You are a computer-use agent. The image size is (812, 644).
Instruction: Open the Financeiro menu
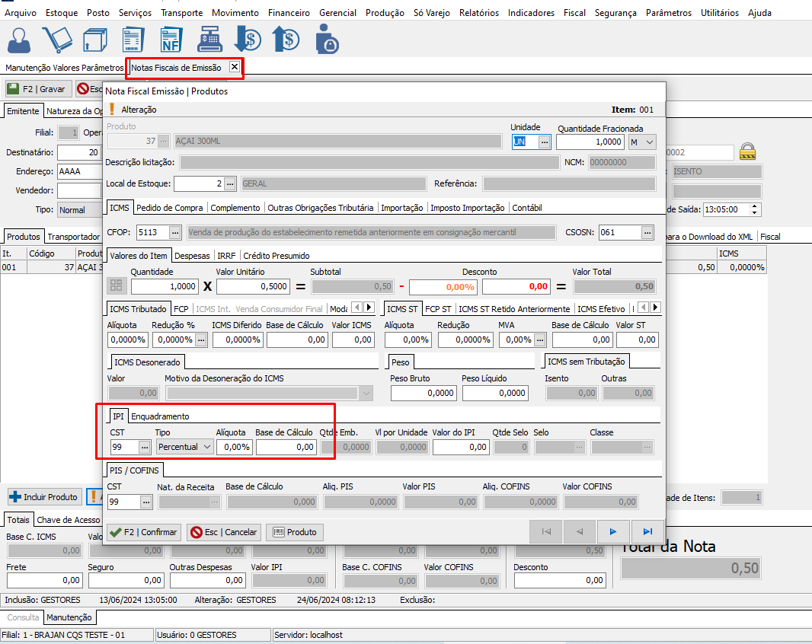pyautogui.click(x=289, y=13)
